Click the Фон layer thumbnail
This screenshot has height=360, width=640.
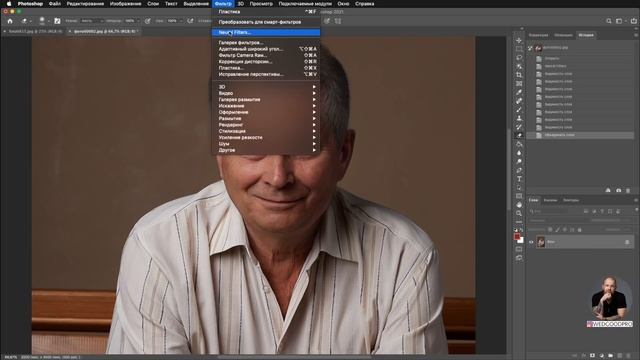click(541, 242)
